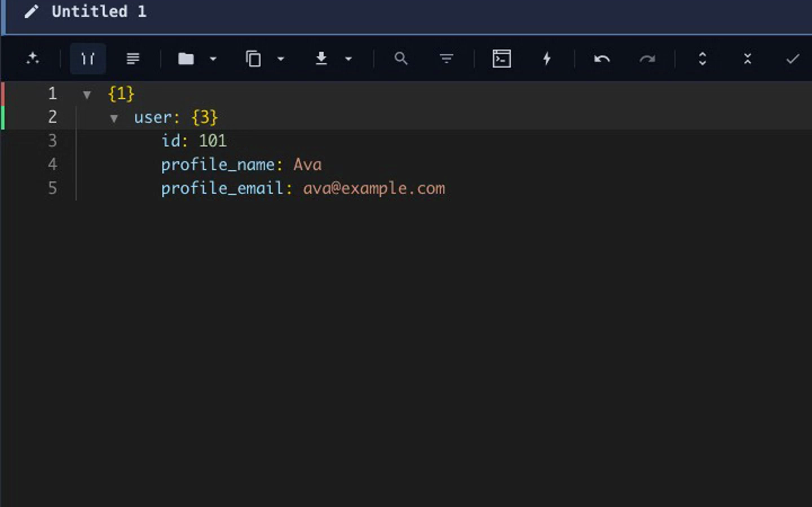Image resolution: width=812 pixels, height=507 pixels.
Task: Collapse the user object node
Action: coord(114,118)
